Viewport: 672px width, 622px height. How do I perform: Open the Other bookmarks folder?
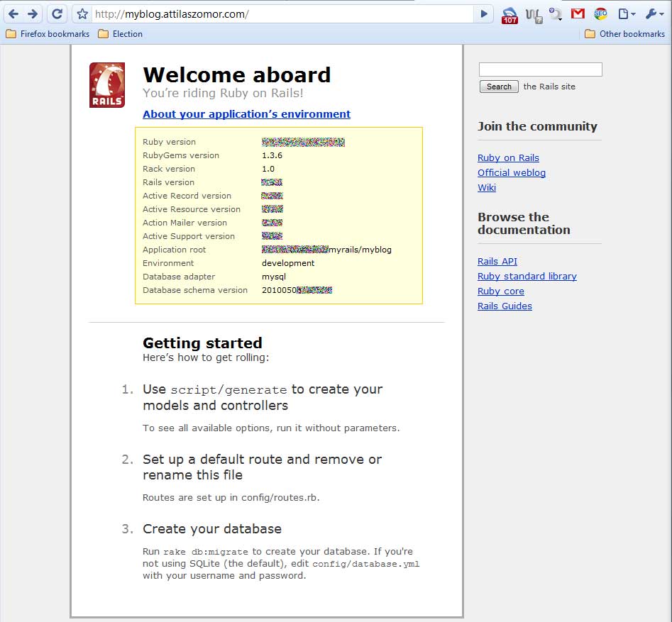[625, 34]
